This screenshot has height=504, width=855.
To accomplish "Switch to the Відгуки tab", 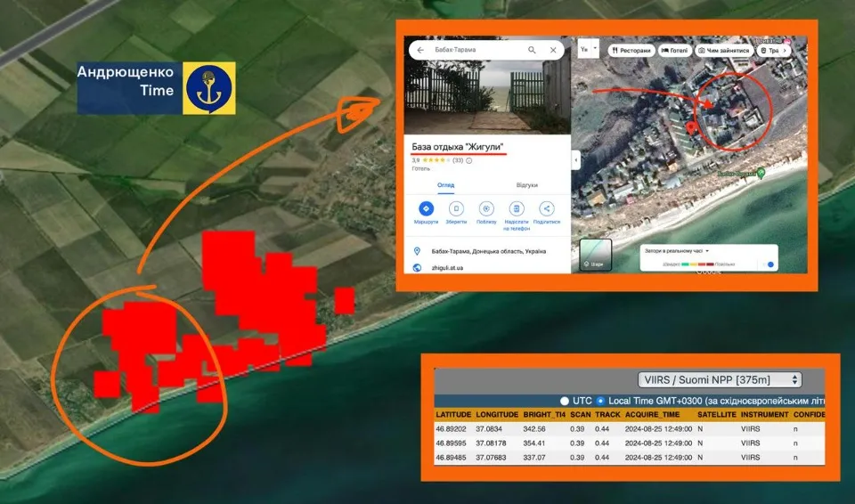I will pos(526,185).
